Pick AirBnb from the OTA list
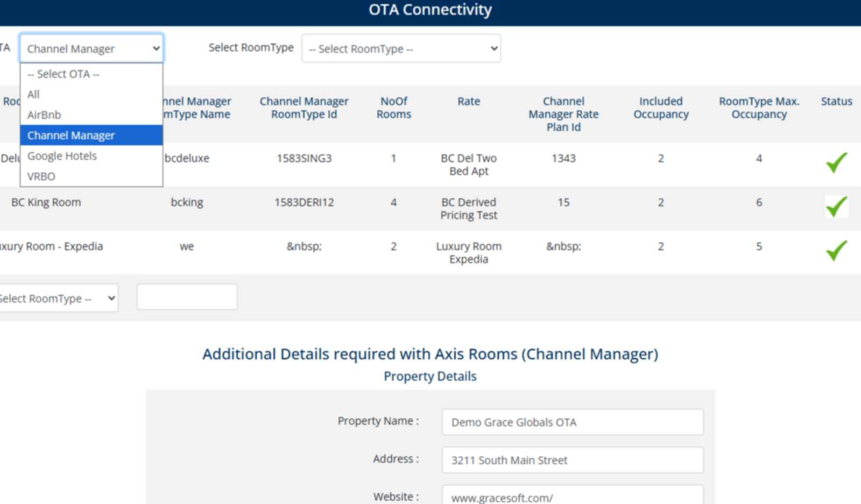Viewport: 861px width, 504px height. pyautogui.click(x=91, y=115)
